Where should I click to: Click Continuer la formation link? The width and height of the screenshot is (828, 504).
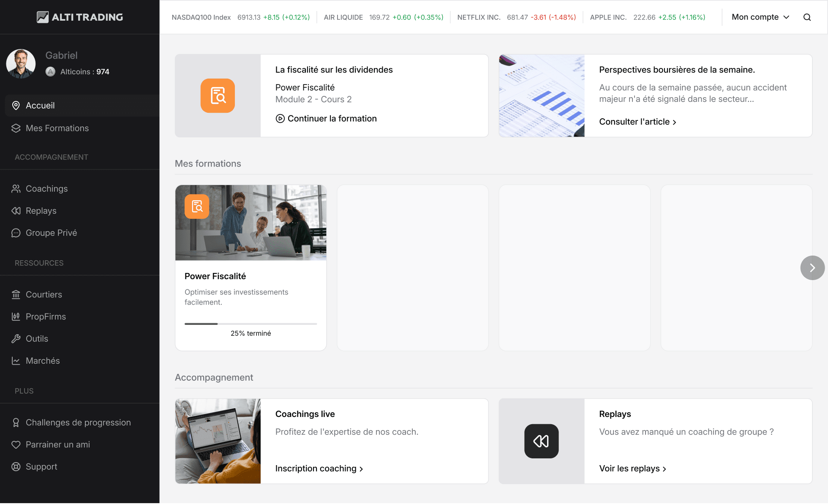point(326,119)
